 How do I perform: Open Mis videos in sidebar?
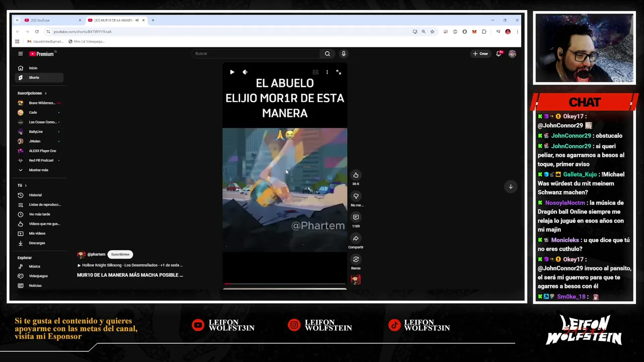(39, 233)
